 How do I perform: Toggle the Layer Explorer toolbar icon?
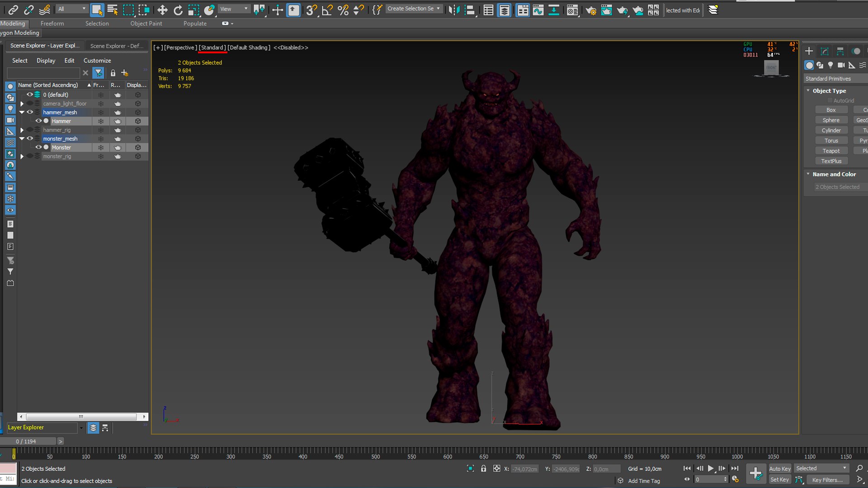504,9
